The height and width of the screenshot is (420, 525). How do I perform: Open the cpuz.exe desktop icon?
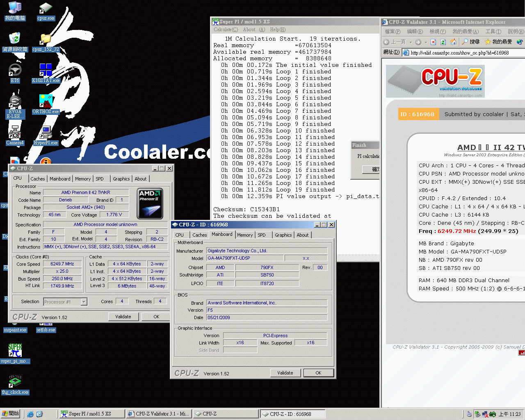[46, 11]
